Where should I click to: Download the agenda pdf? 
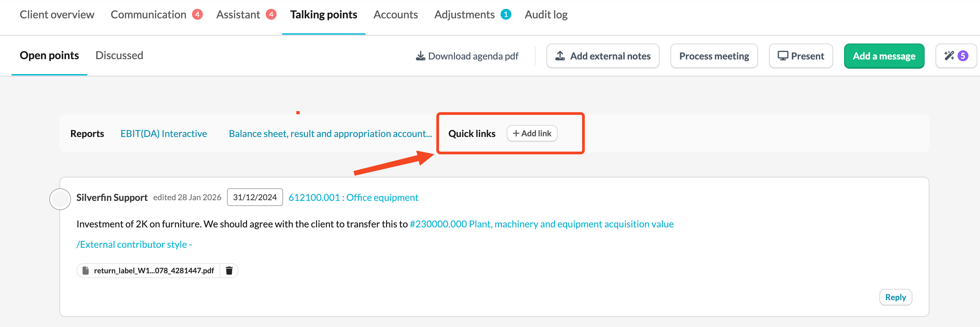click(467, 56)
